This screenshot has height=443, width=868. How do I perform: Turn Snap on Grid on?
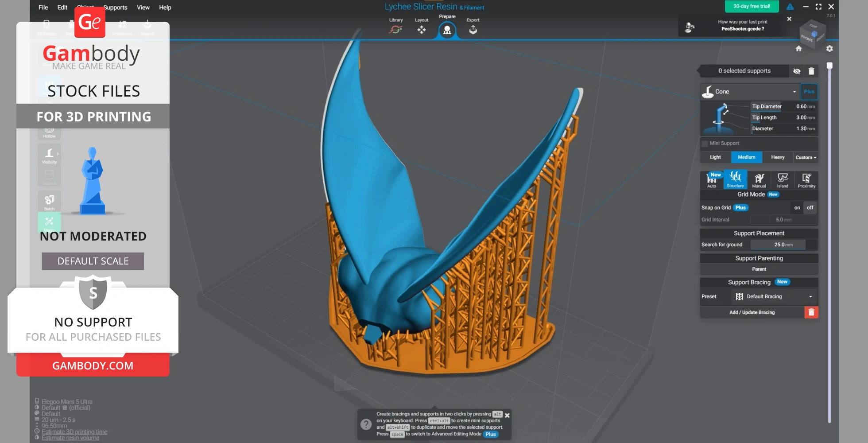coord(797,208)
